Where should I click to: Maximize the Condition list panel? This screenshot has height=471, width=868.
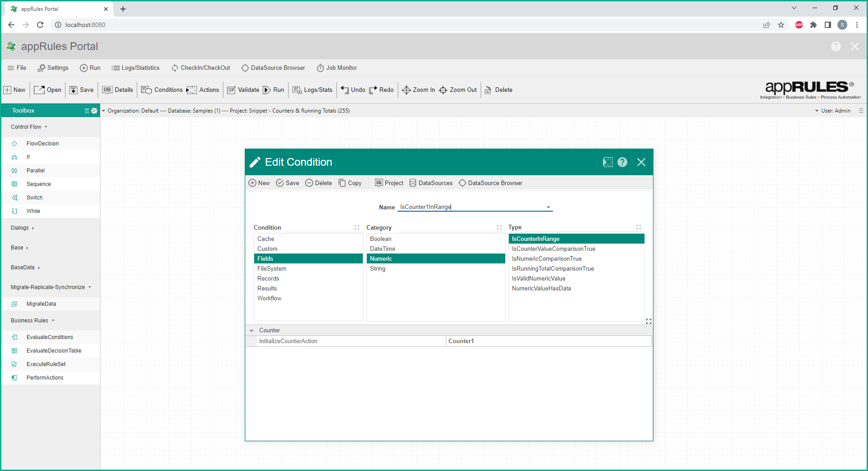pyautogui.click(x=357, y=227)
